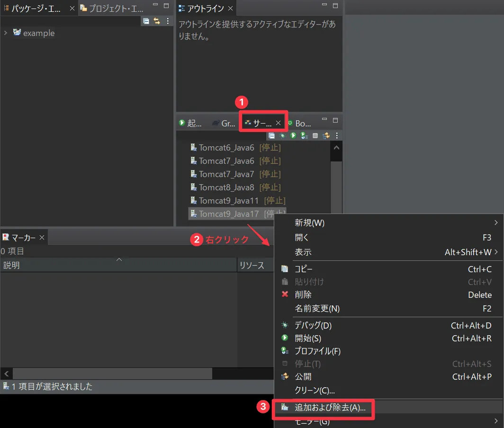Click the add-remove icon beside 追加および除去

tap(285, 407)
